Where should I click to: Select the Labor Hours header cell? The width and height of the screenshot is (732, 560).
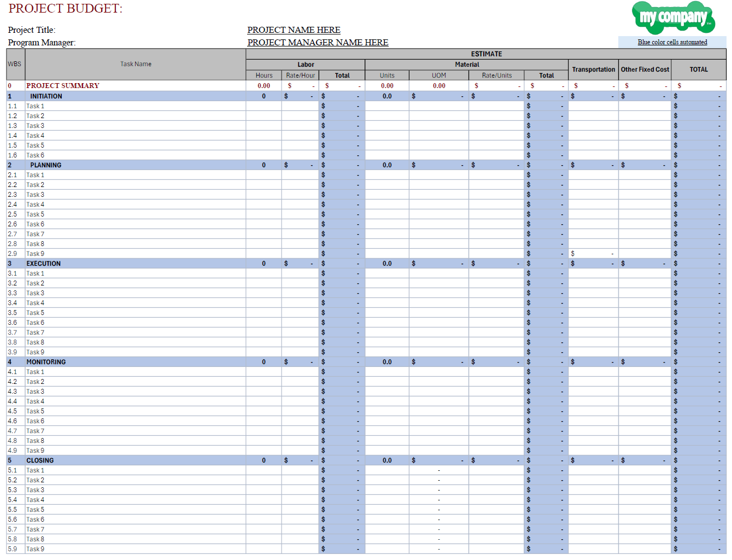point(264,75)
